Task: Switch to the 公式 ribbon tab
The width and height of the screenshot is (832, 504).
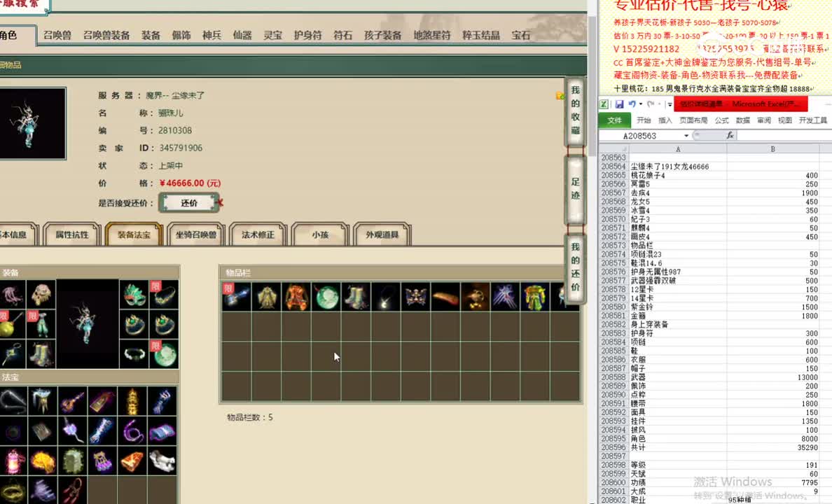Action: click(721, 120)
